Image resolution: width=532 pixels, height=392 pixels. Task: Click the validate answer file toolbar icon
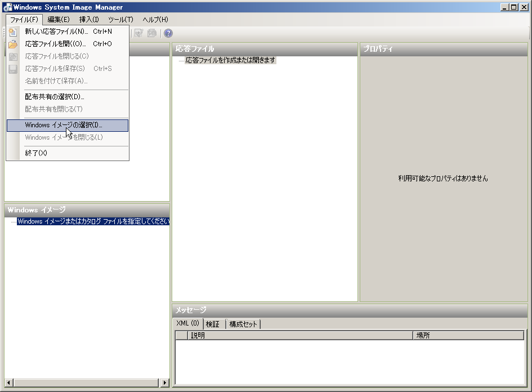[138, 33]
